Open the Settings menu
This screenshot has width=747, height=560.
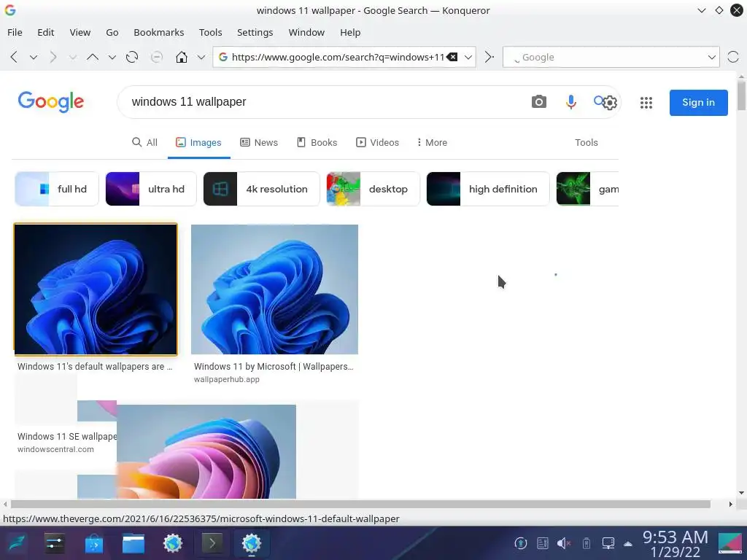click(x=255, y=32)
